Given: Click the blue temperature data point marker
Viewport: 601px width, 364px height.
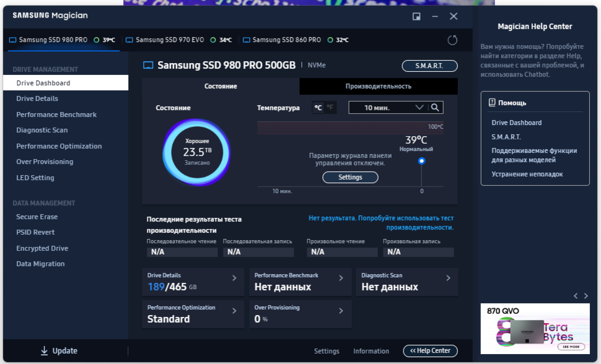Looking at the screenshot, I should (x=421, y=161).
